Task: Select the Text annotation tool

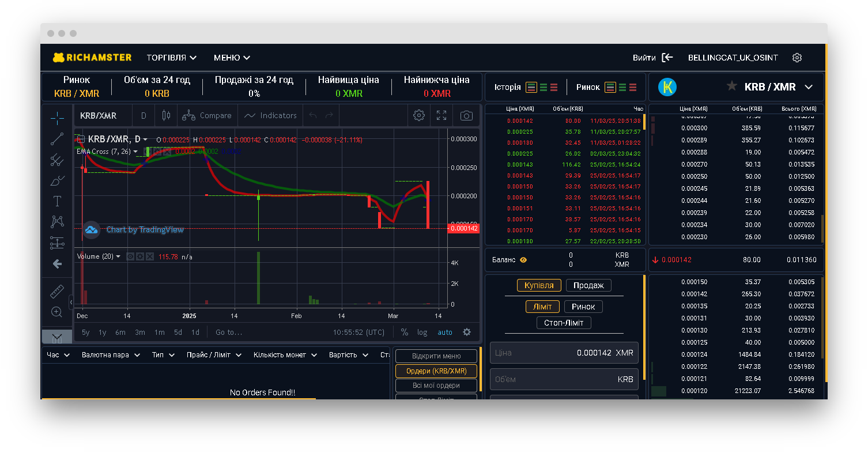Action: [x=57, y=201]
